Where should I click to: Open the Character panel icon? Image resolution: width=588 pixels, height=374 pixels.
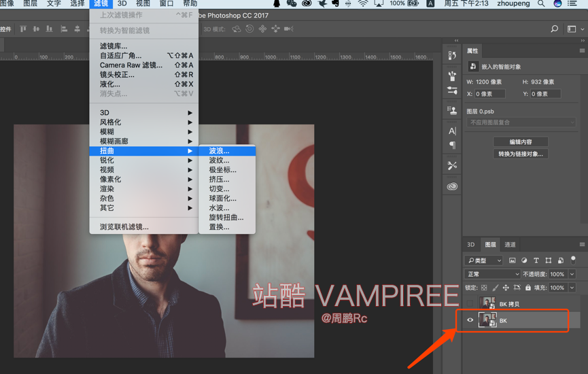452,131
